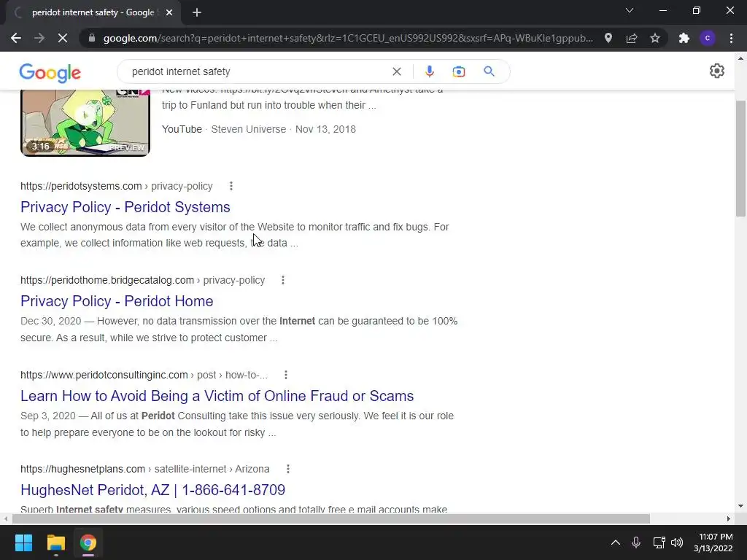
Task: Open Chrome three-dot menu
Action: [731, 38]
